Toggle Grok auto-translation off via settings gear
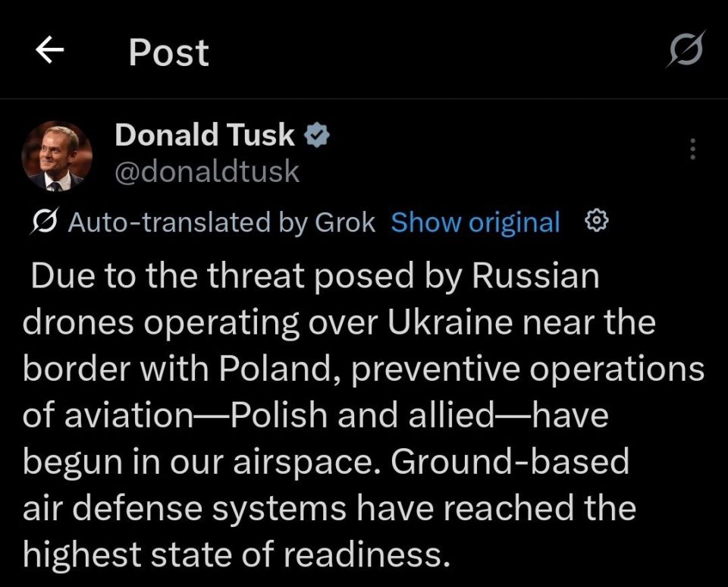The width and height of the screenshot is (728, 587). pos(597,221)
